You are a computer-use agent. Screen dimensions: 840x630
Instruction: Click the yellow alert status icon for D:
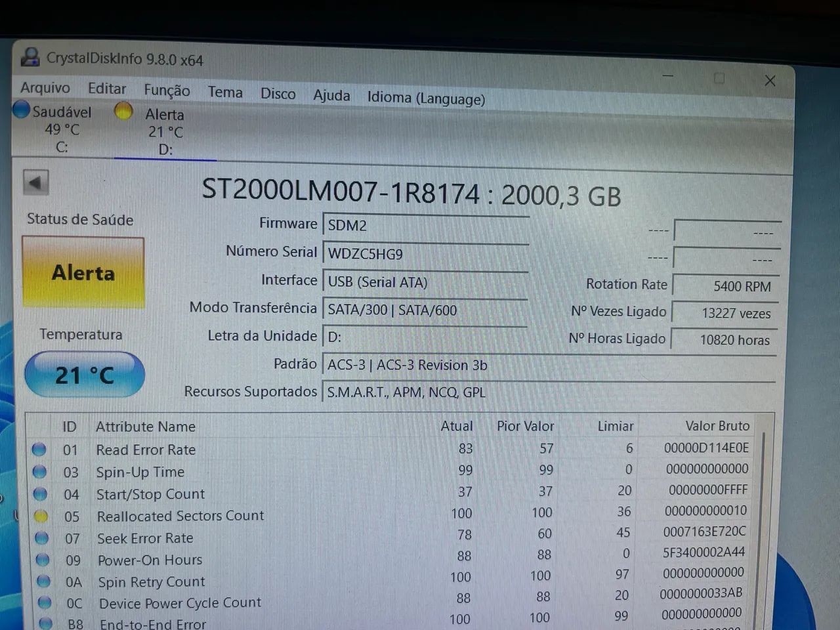pyautogui.click(x=123, y=112)
